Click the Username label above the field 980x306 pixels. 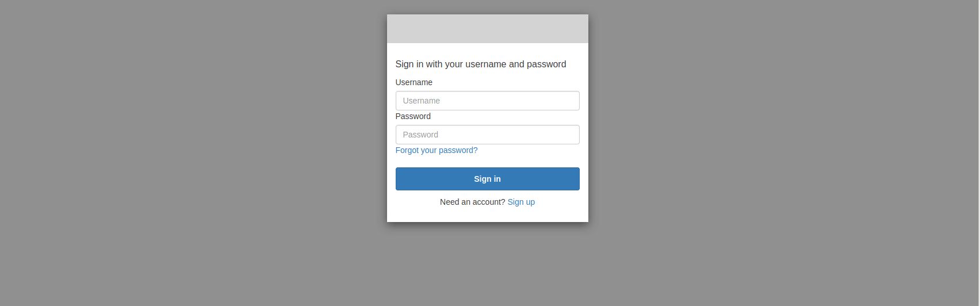414,82
